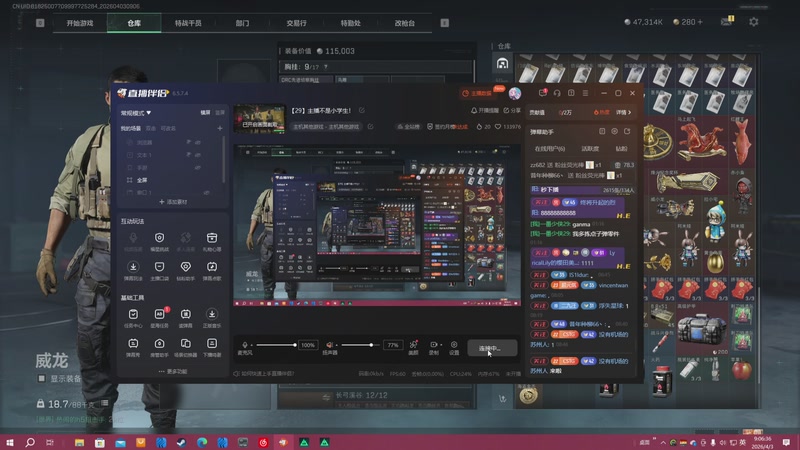Switch to 竖屏 portrait orientation
The width and height of the screenshot is (800, 450).
pos(219,112)
